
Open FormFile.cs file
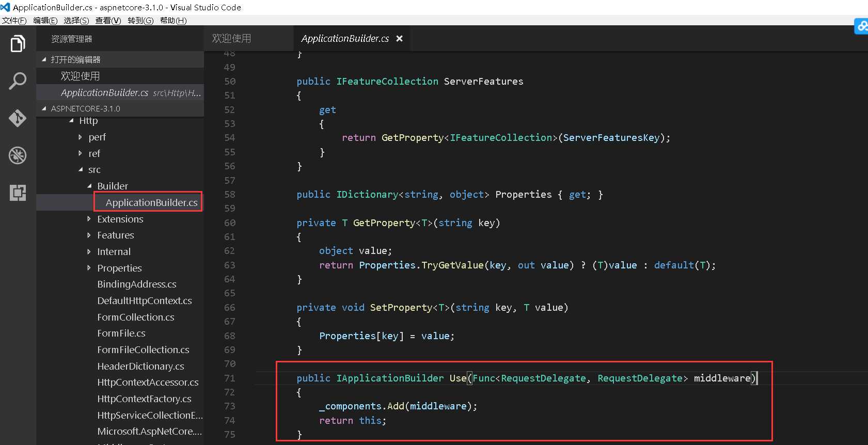tap(121, 333)
